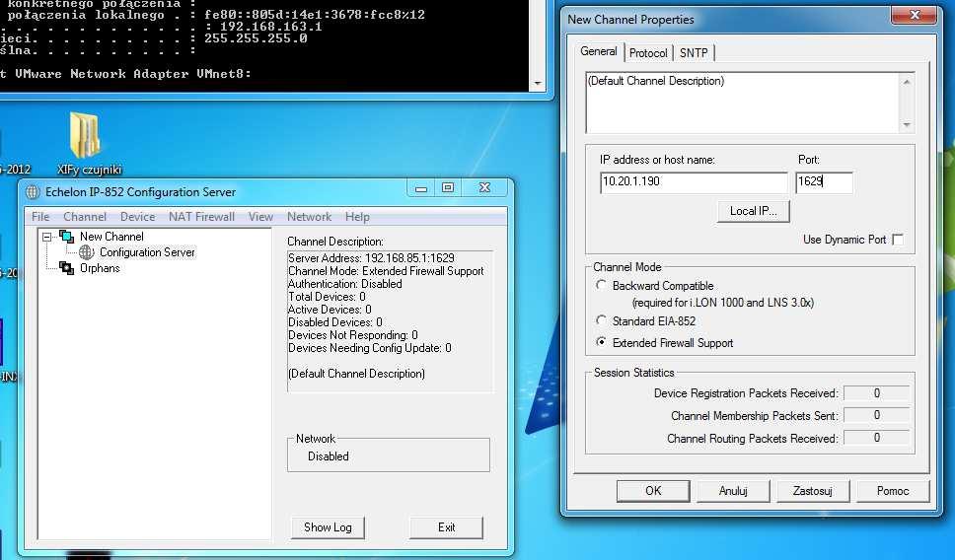Image resolution: width=955 pixels, height=560 pixels.
Task: Click the Echelon IP-852 window title globe icon
Action: click(x=33, y=192)
